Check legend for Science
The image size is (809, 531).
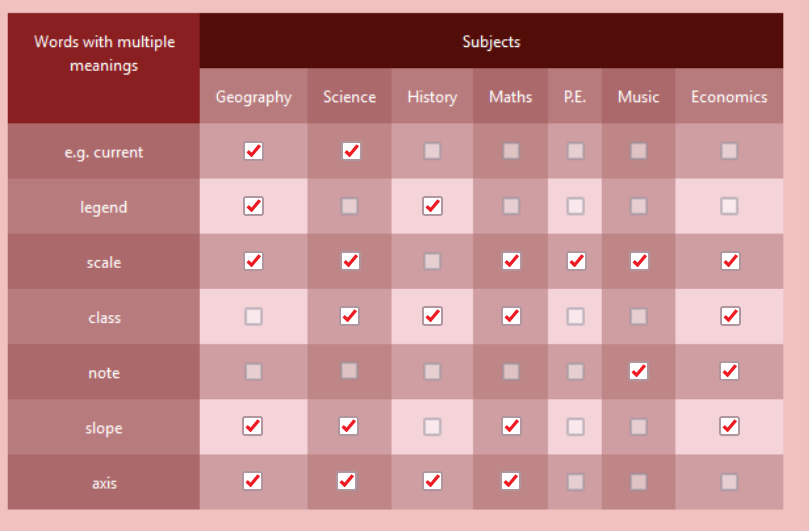click(x=349, y=206)
